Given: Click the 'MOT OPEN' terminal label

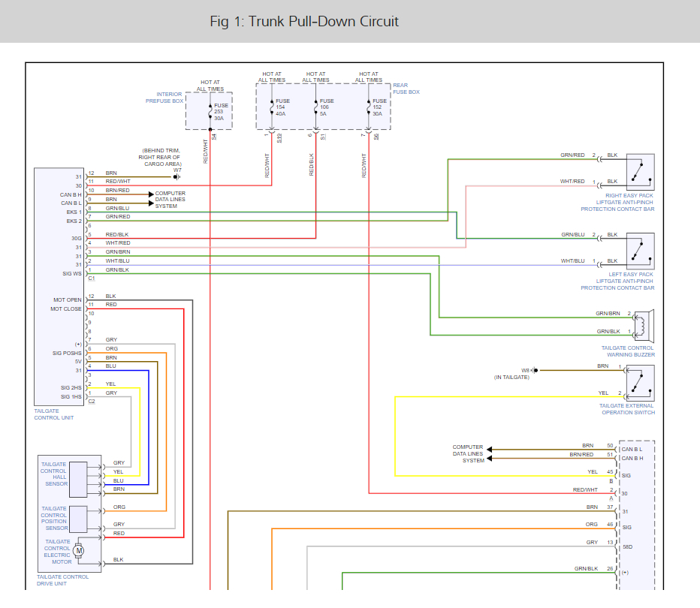Looking at the screenshot, I should pos(68,299).
